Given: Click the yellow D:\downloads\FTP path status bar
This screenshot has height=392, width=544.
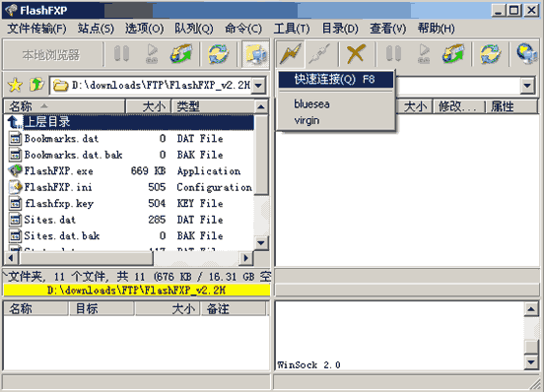Looking at the screenshot, I should coord(137,290).
